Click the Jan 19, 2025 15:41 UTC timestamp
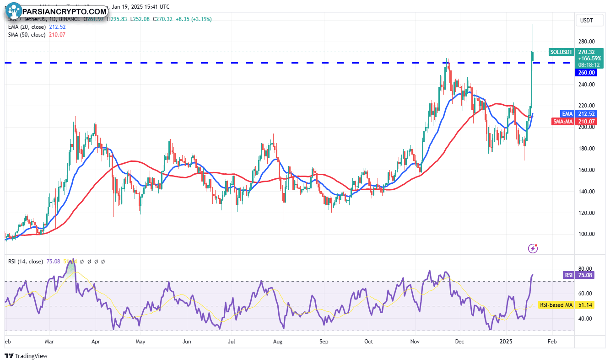This screenshot has height=364, width=610. tap(140, 7)
